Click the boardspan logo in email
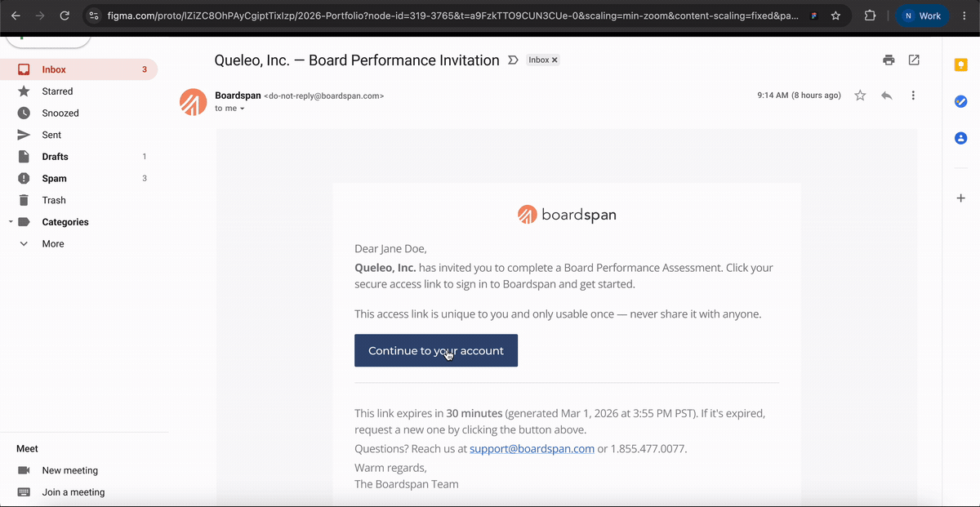 tap(567, 215)
